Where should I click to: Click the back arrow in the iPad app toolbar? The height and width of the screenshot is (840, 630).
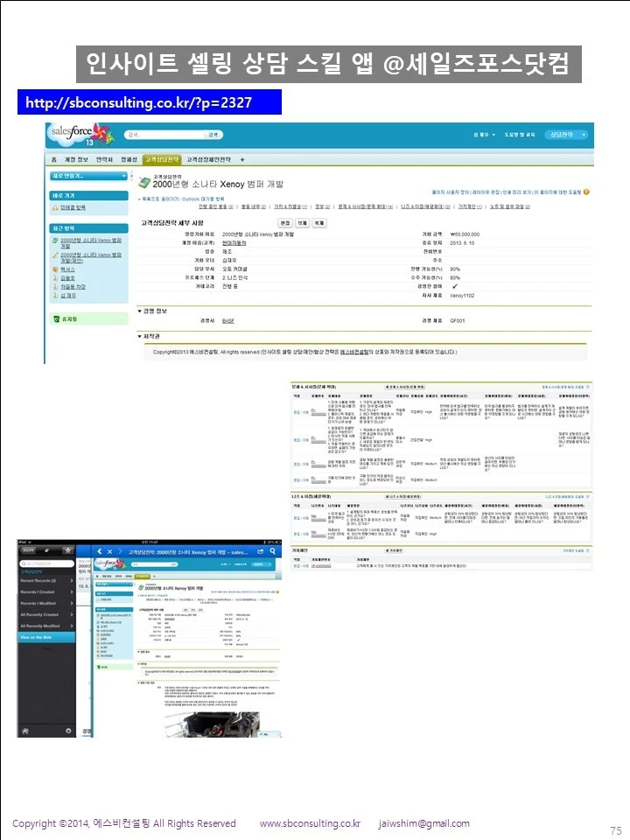click(100, 551)
